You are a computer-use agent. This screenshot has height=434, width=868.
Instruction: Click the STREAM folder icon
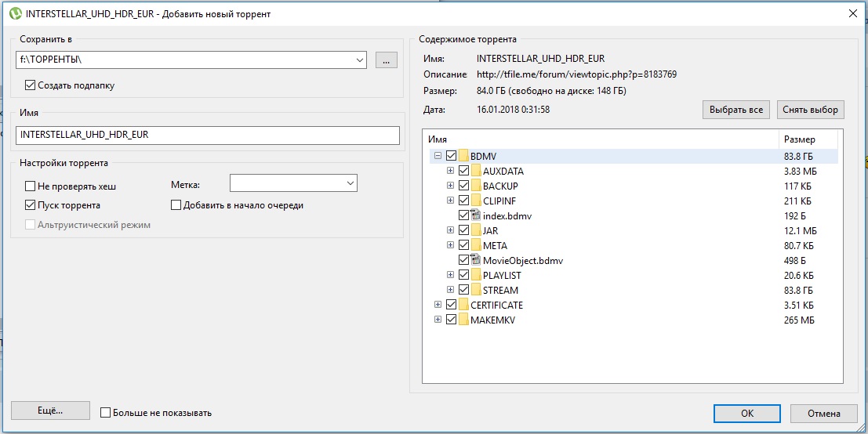click(x=475, y=290)
